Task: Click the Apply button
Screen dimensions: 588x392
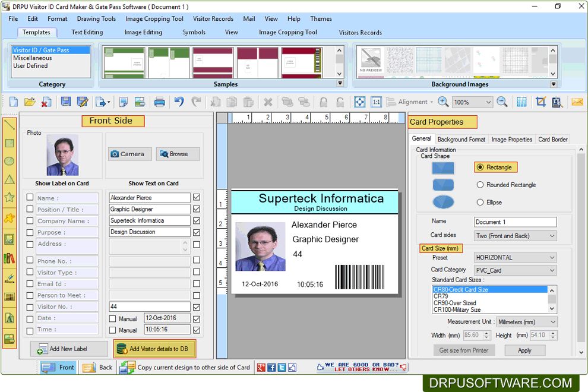Action: (524, 350)
